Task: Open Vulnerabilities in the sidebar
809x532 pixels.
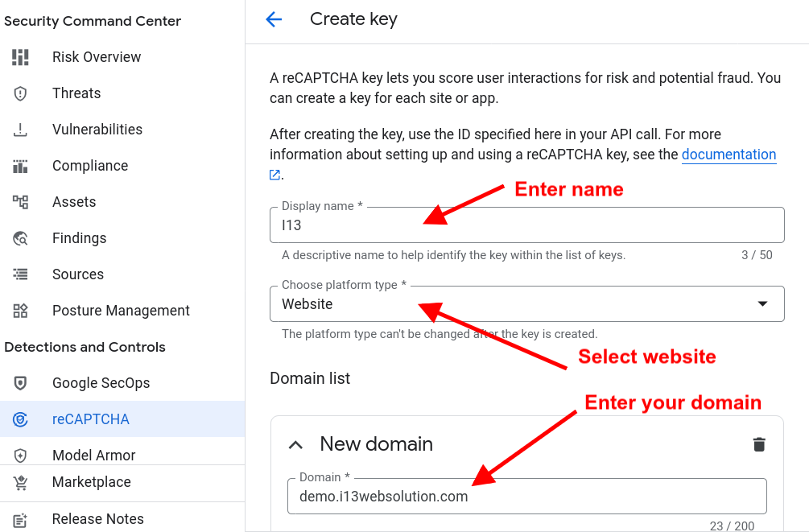Action: click(x=97, y=130)
